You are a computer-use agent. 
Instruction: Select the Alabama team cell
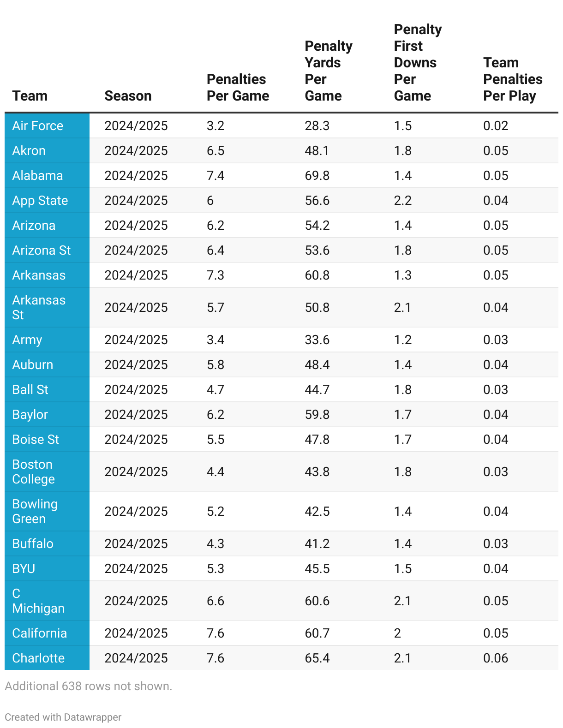pyautogui.click(x=47, y=175)
